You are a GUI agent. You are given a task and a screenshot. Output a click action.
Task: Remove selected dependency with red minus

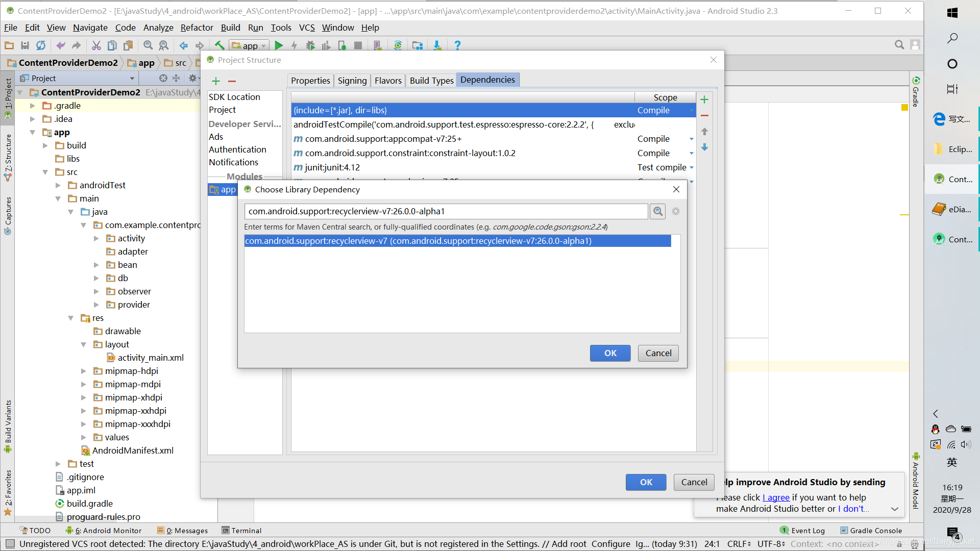coord(704,116)
